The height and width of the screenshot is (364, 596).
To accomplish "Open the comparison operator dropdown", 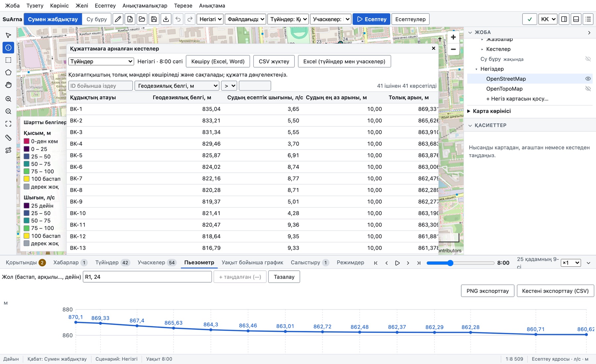I will click(229, 86).
